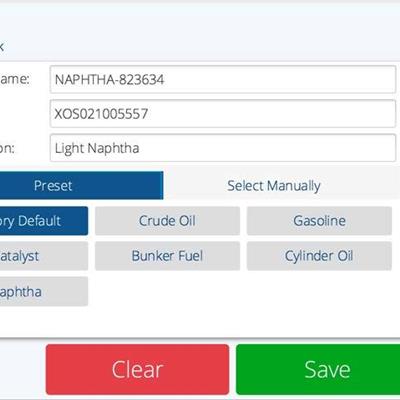Click the XOS021005557 input field
Screen dimensions: 400x400
(x=223, y=114)
